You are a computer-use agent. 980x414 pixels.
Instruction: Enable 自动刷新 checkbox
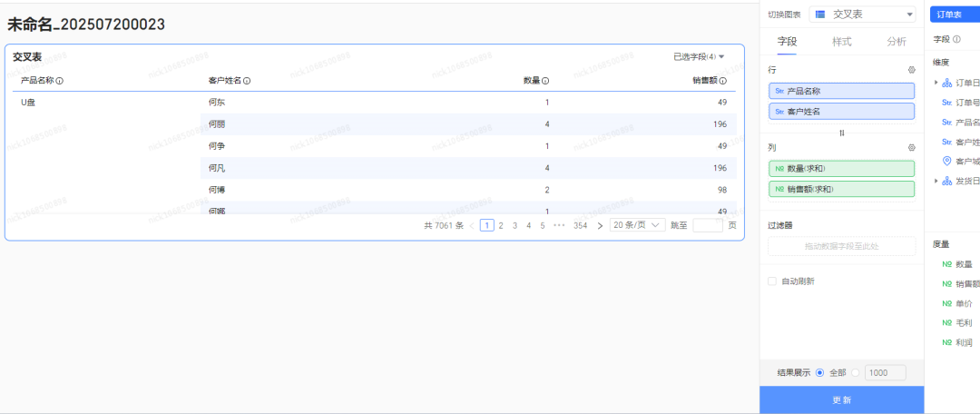point(772,281)
